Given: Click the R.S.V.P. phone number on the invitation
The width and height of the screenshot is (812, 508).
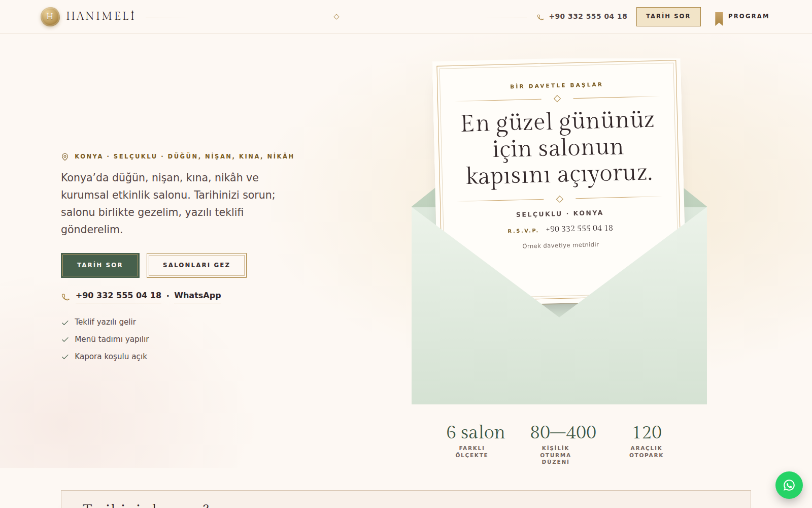Looking at the screenshot, I should pyautogui.click(x=579, y=229).
